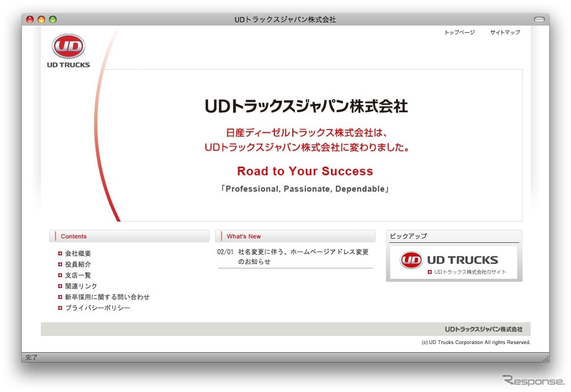
Task: Click the UD Trucks Corporation copyright notice
Action: (476, 342)
